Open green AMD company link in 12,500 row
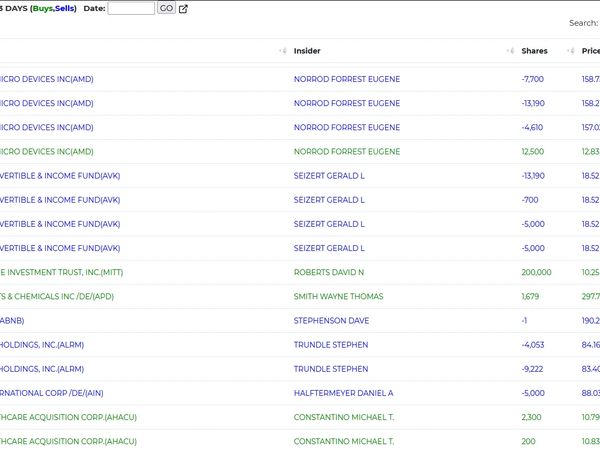The height and width of the screenshot is (451, 600). tap(47, 151)
